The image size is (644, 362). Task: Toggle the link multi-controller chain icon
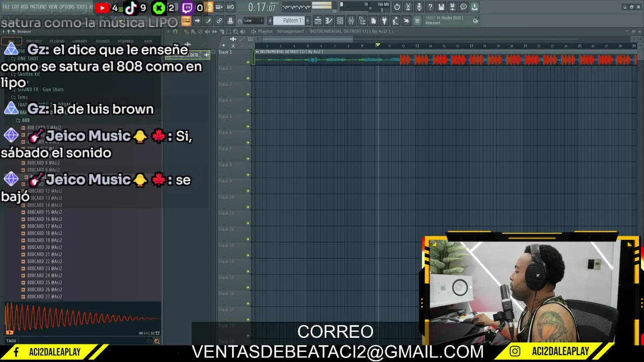pyautogui.click(x=219, y=21)
